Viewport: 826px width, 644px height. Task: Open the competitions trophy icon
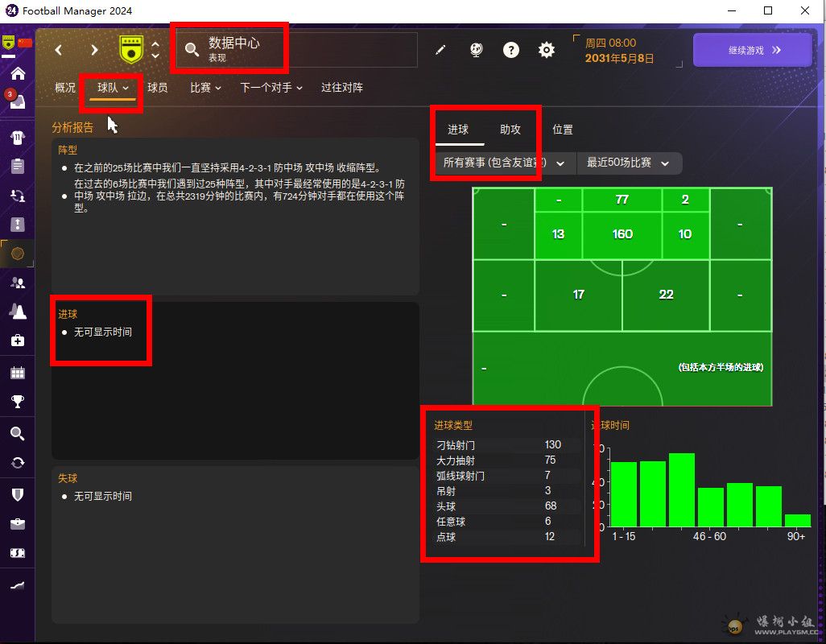coord(18,401)
